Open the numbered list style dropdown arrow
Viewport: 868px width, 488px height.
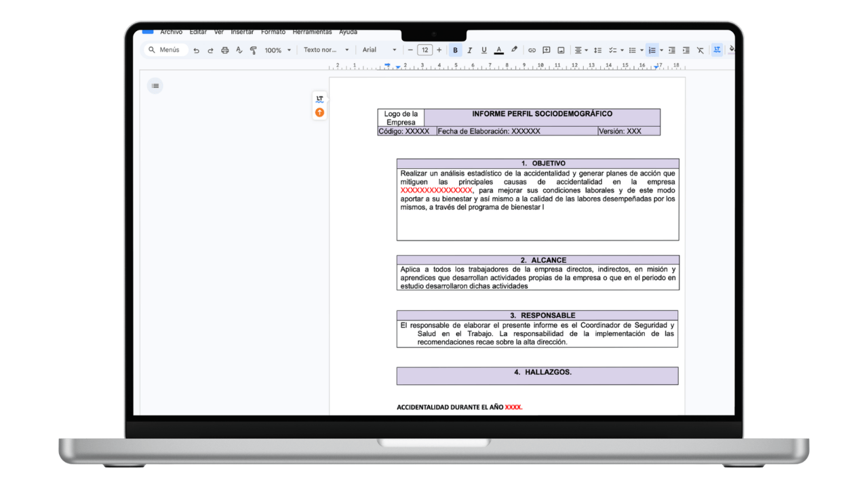tap(662, 49)
